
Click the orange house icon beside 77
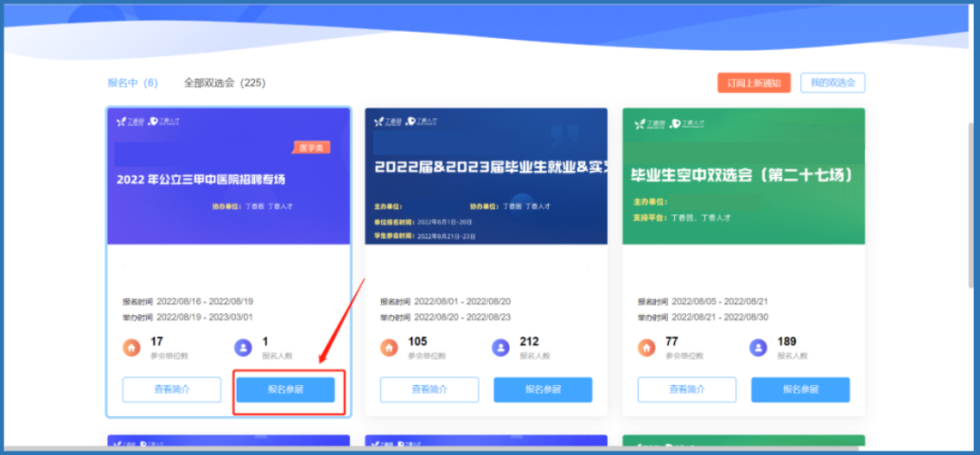tap(647, 347)
